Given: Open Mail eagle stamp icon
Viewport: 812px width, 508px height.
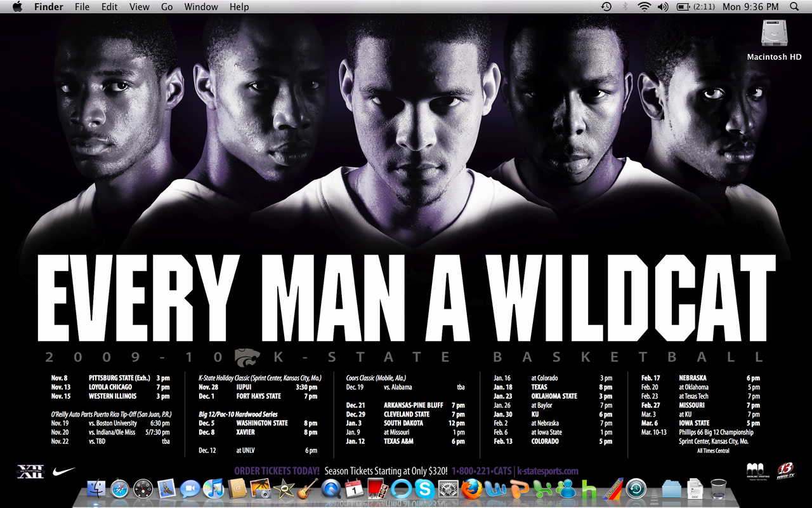Looking at the screenshot, I should pyautogui.click(x=167, y=488).
